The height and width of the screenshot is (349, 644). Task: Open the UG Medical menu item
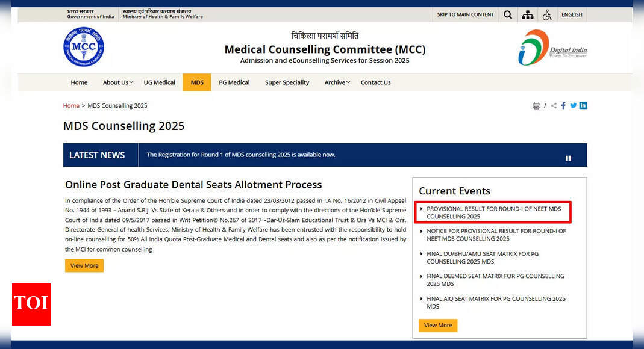tap(159, 82)
